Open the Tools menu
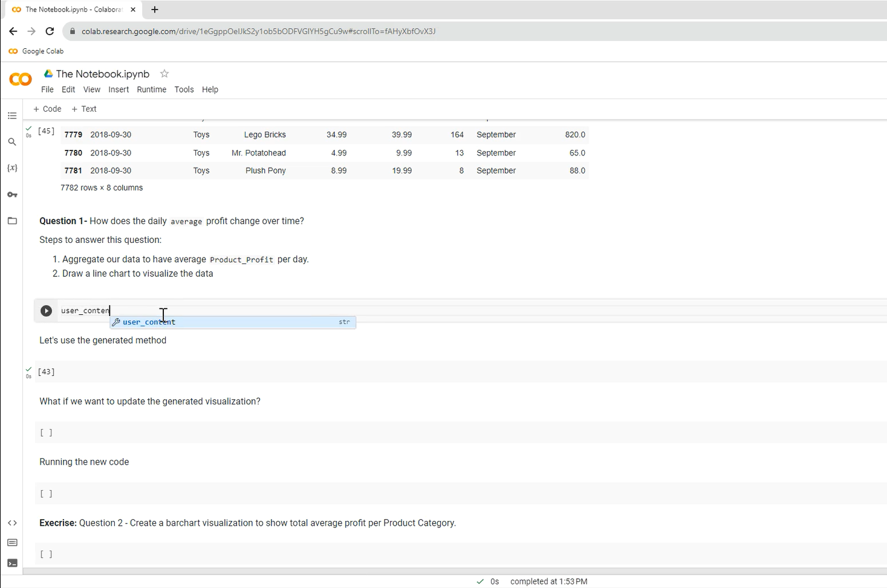 pyautogui.click(x=184, y=89)
